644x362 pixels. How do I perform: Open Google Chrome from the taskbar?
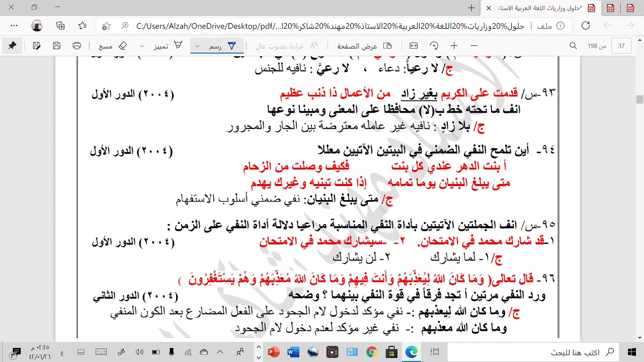click(372, 352)
